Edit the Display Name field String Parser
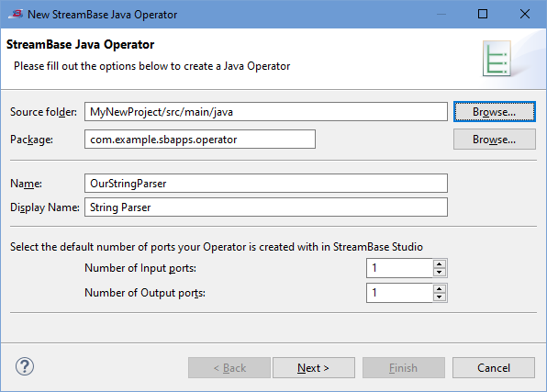This screenshot has height=392, width=547. pyautogui.click(x=266, y=207)
